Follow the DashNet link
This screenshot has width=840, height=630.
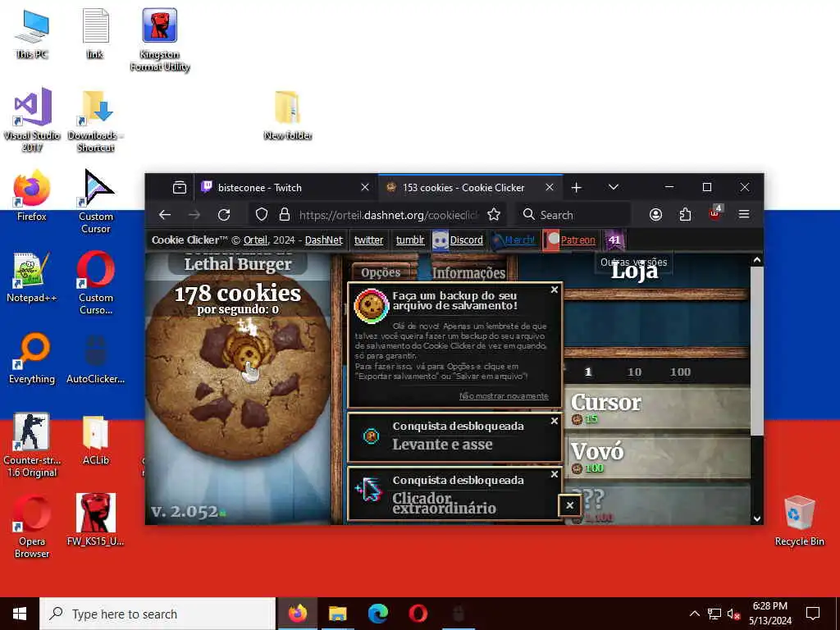[323, 240]
